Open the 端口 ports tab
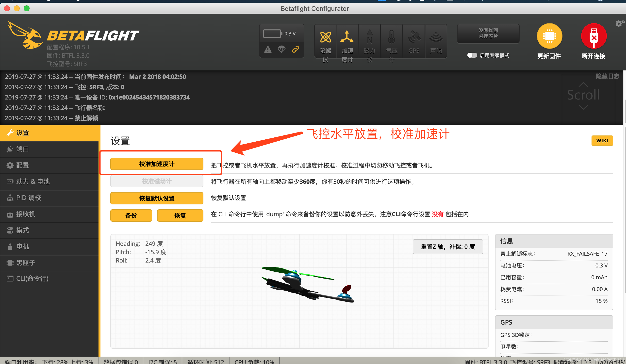 49,149
